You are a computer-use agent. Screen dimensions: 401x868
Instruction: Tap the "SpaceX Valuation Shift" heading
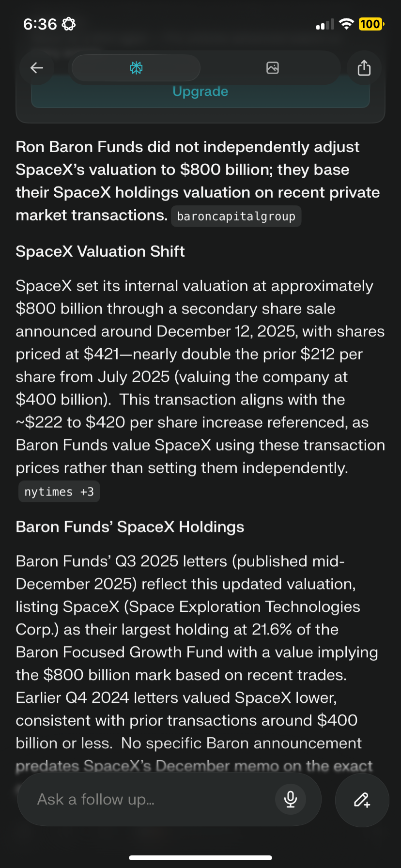click(100, 251)
